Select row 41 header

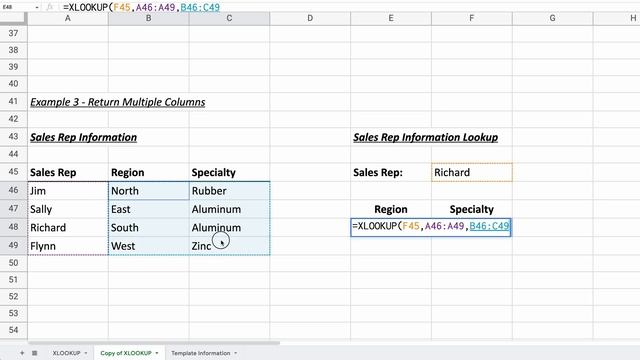point(13,101)
